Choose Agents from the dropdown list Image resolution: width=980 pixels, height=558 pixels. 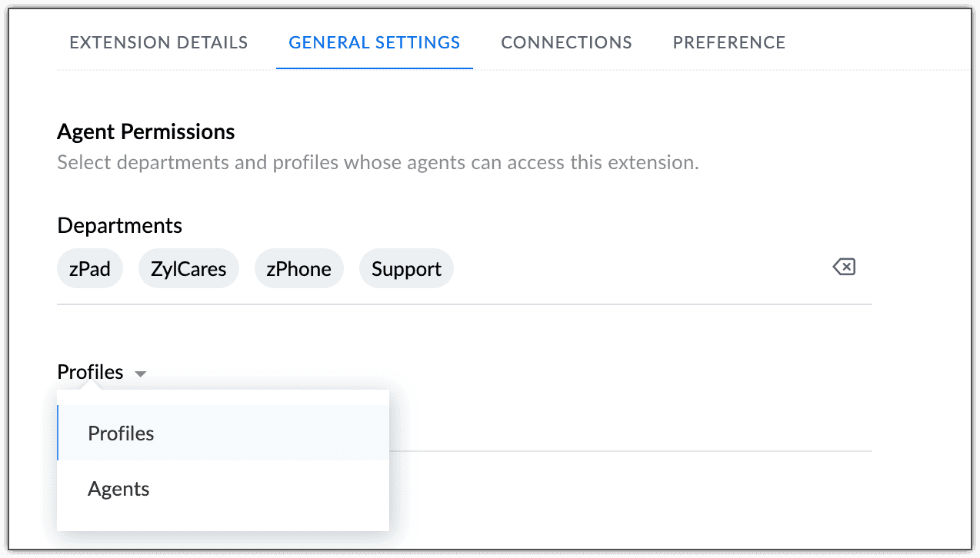(x=118, y=490)
